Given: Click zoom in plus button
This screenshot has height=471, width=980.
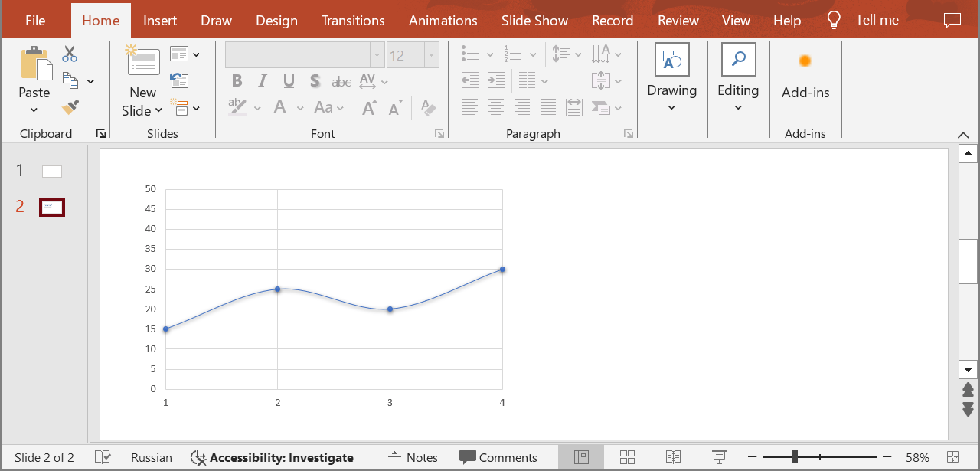Looking at the screenshot, I should point(887,457).
